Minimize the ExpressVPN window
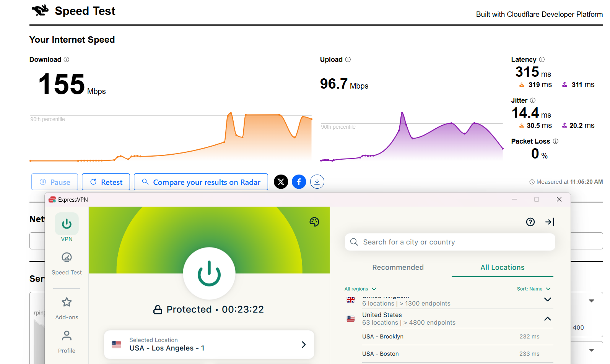Viewport: 610px width, 364px height. 514,199
